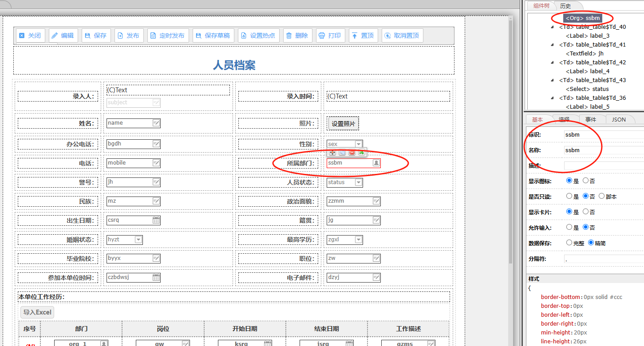This screenshot has height=346, width=644.
Task: Select 完整 for 数据保存
Action: (x=569, y=243)
